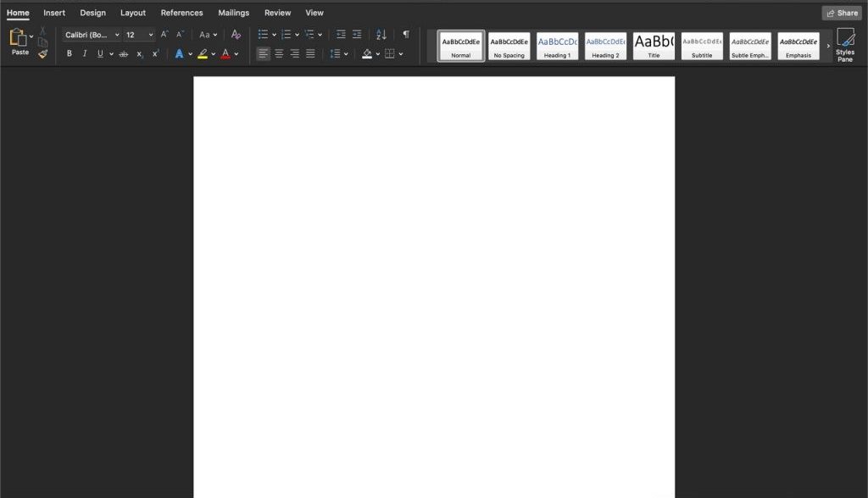Justify the paragraph text
The width and height of the screenshot is (868, 498).
310,54
